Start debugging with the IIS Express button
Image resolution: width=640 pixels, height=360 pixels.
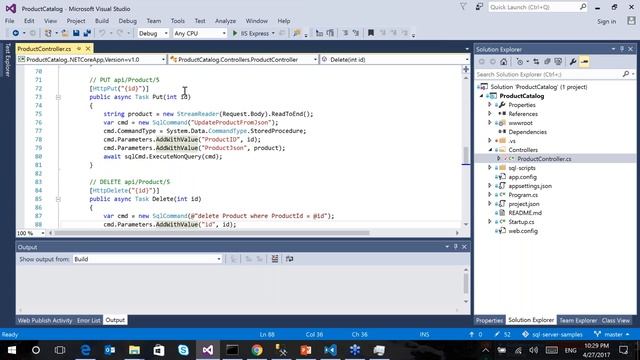tap(251, 33)
